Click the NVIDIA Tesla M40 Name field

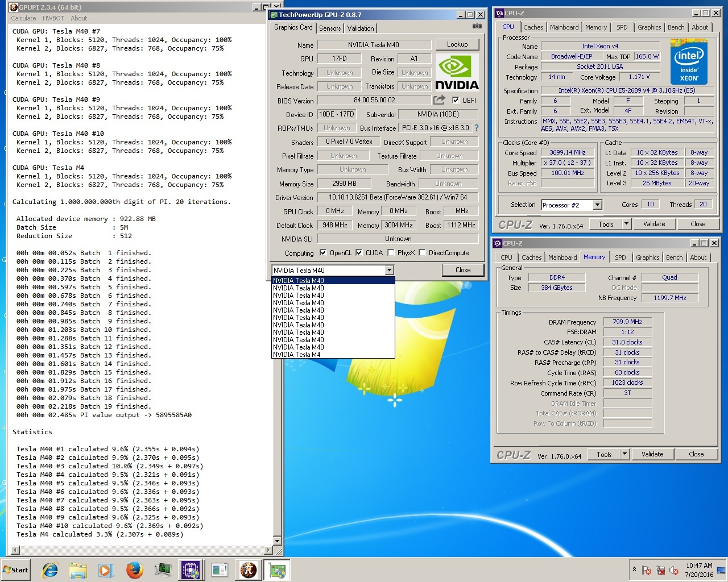[374, 45]
